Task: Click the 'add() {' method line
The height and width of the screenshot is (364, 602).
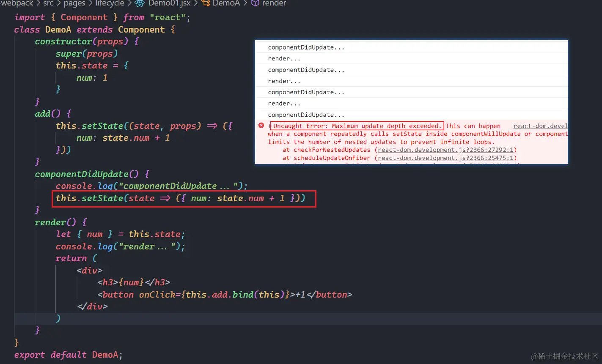Action: [x=53, y=114]
